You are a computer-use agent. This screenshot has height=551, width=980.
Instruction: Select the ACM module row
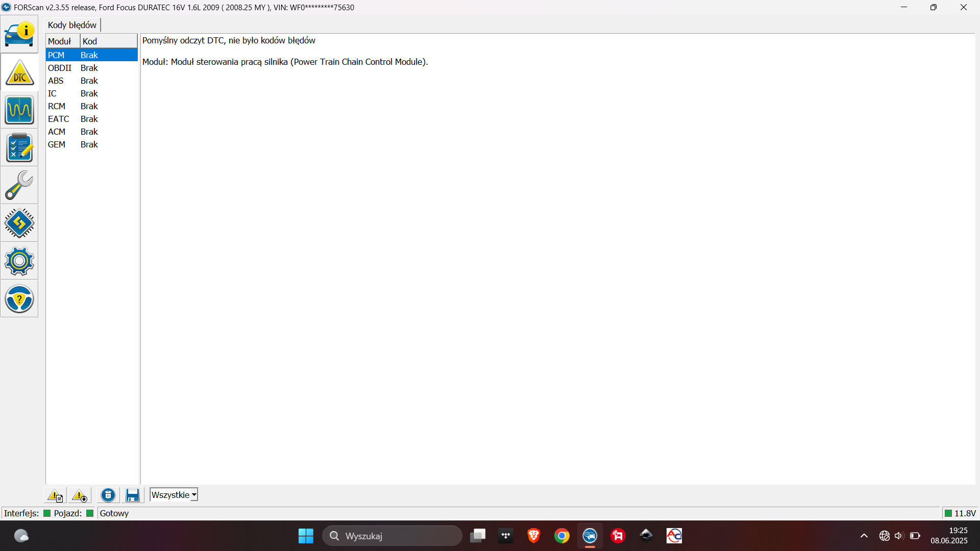click(92, 132)
